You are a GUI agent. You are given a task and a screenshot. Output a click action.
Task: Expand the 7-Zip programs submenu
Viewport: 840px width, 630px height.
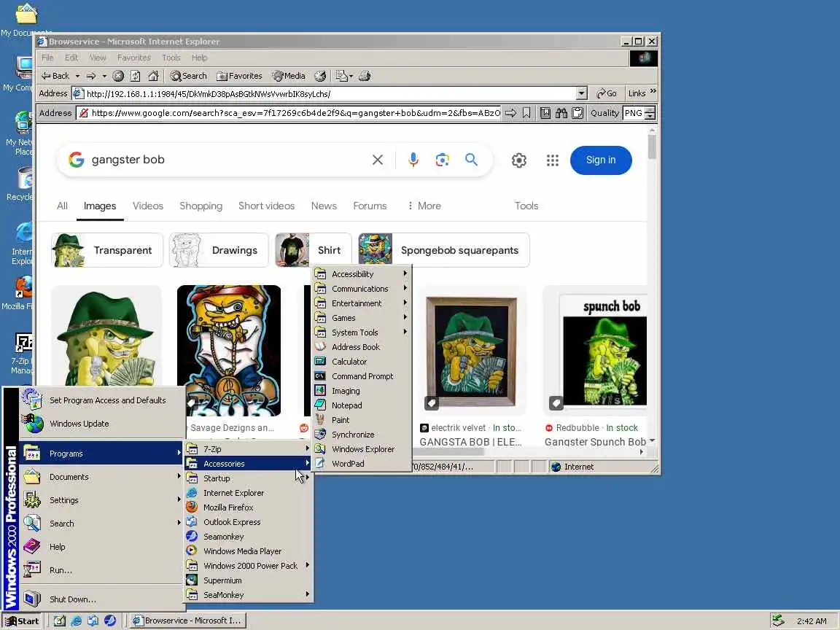click(249, 449)
